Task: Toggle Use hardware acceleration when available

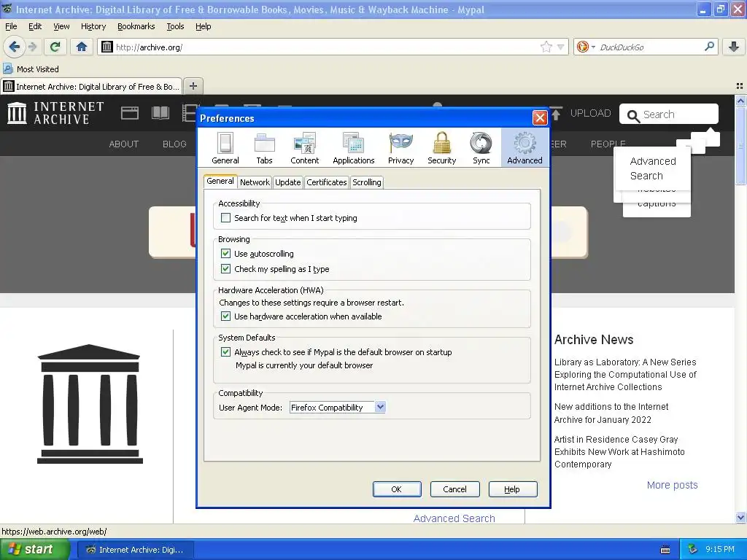Action: click(226, 316)
